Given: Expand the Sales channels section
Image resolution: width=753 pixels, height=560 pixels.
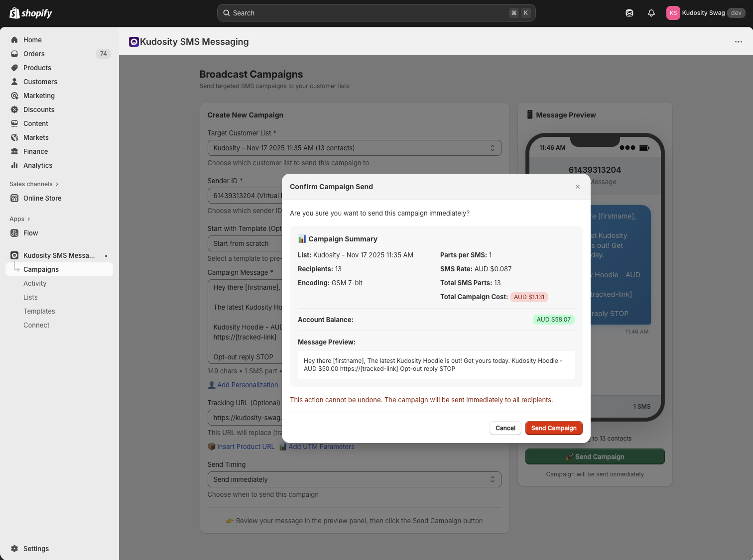Looking at the screenshot, I should pyautogui.click(x=34, y=184).
